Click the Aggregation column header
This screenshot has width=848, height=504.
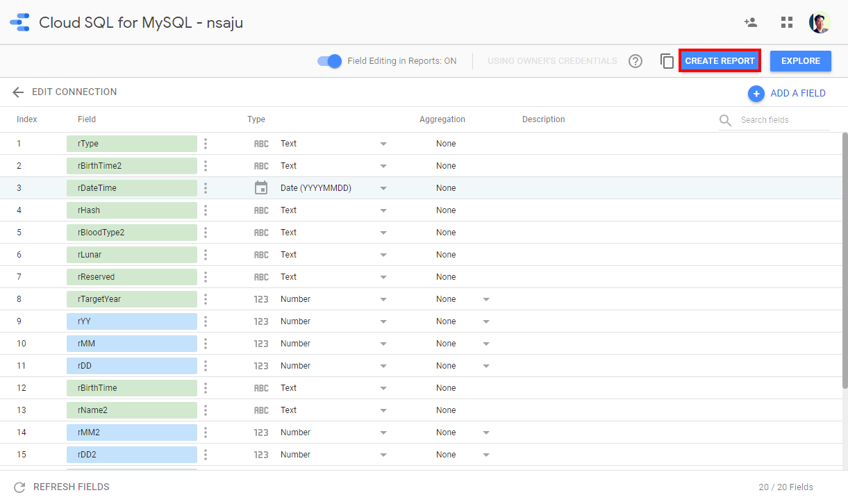(442, 119)
